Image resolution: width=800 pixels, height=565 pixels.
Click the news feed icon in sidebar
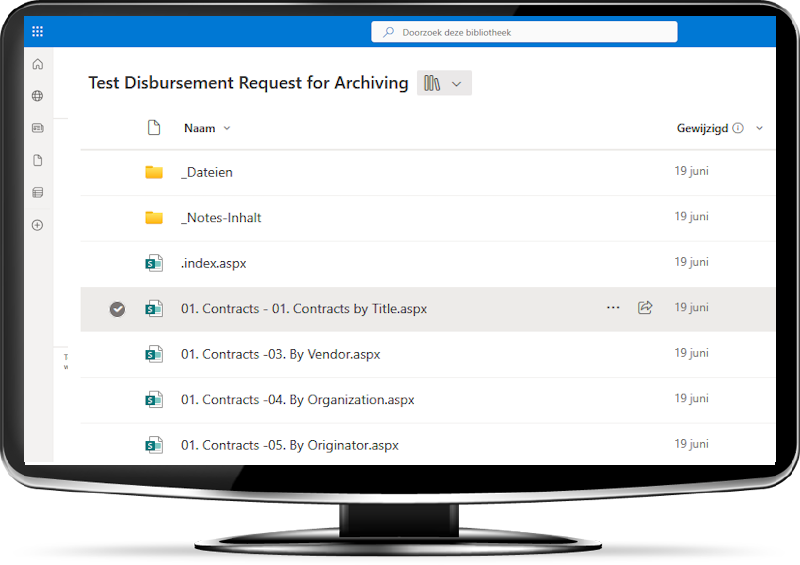click(38, 128)
